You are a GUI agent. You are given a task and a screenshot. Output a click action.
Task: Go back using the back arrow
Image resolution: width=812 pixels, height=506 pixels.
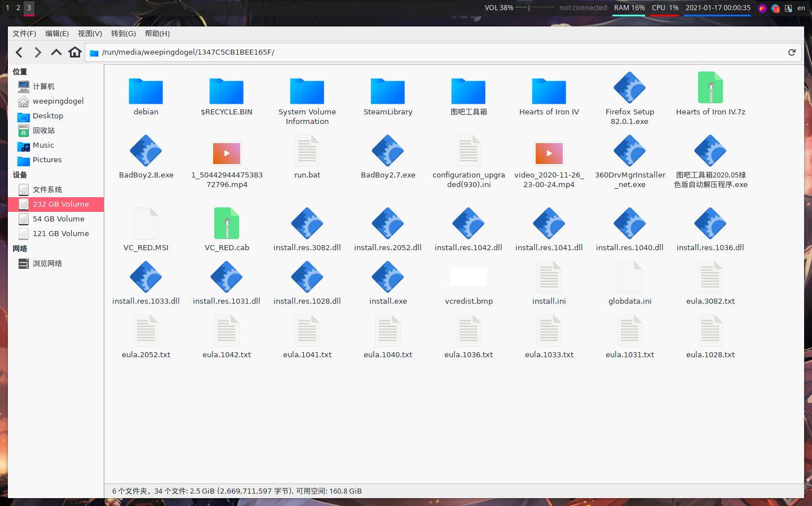(19, 52)
